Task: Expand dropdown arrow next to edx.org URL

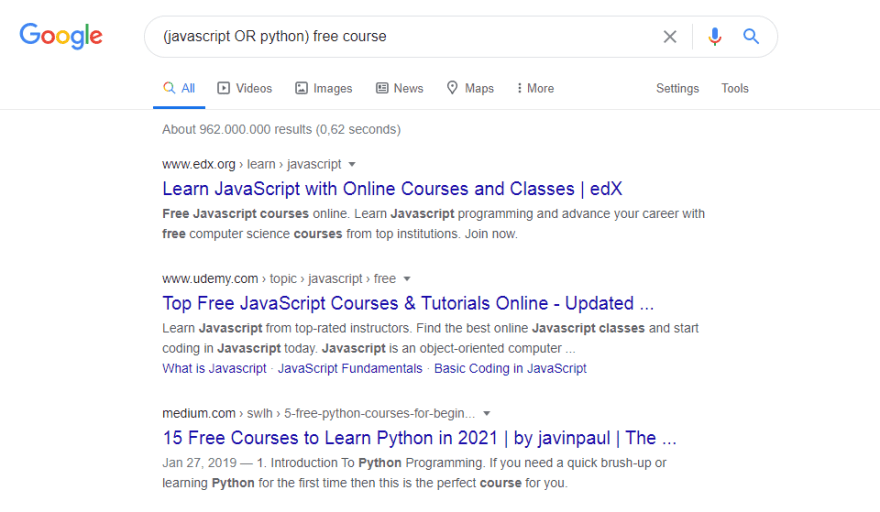Action: pyautogui.click(x=352, y=164)
